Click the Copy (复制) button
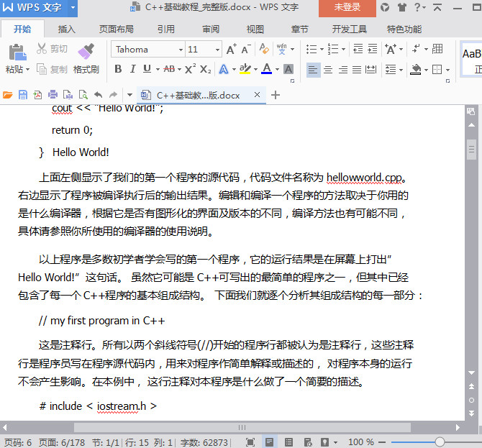Viewport: 482px width, 448px height. click(x=52, y=70)
